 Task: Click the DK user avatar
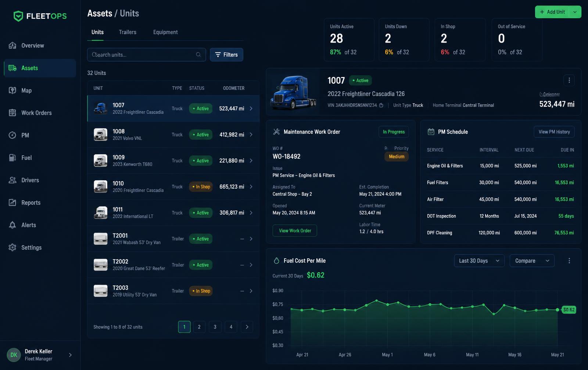[14, 355]
